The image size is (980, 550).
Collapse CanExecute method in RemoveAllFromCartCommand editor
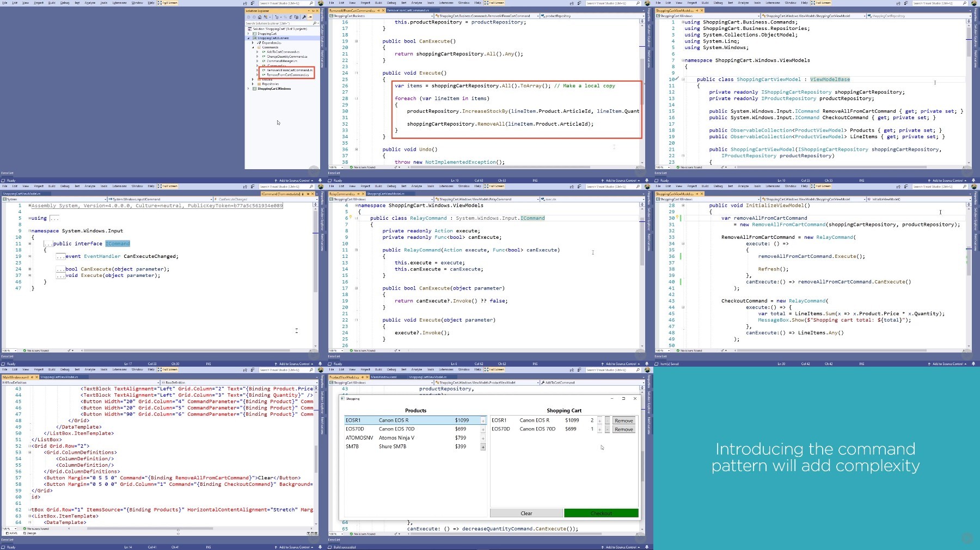click(357, 41)
